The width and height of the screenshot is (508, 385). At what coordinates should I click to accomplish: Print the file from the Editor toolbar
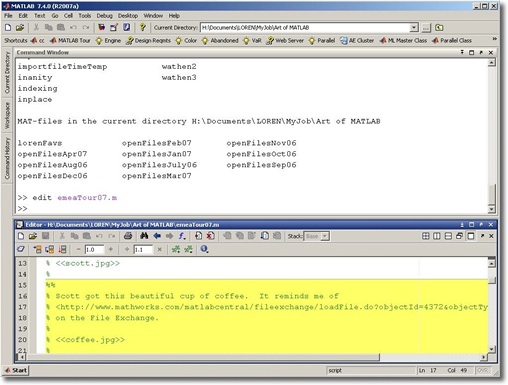click(x=128, y=236)
